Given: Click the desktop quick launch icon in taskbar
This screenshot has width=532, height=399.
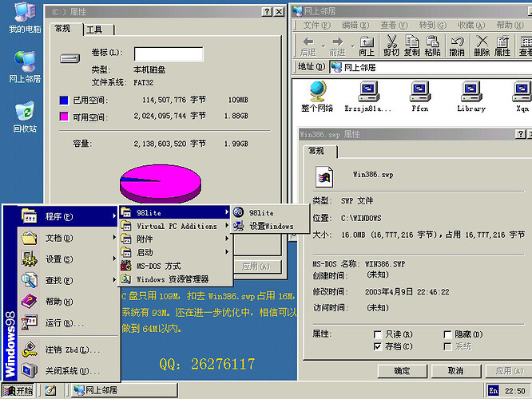Looking at the screenshot, I should [x=50, y=390].
